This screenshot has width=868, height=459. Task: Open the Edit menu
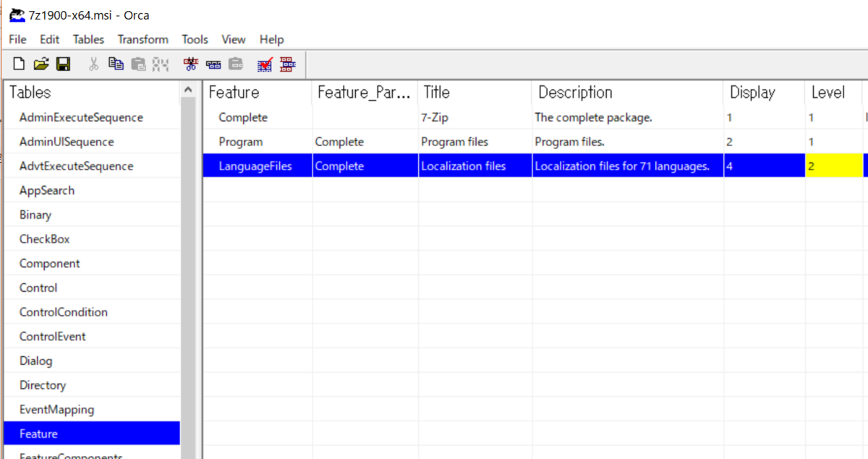point(50,39)
